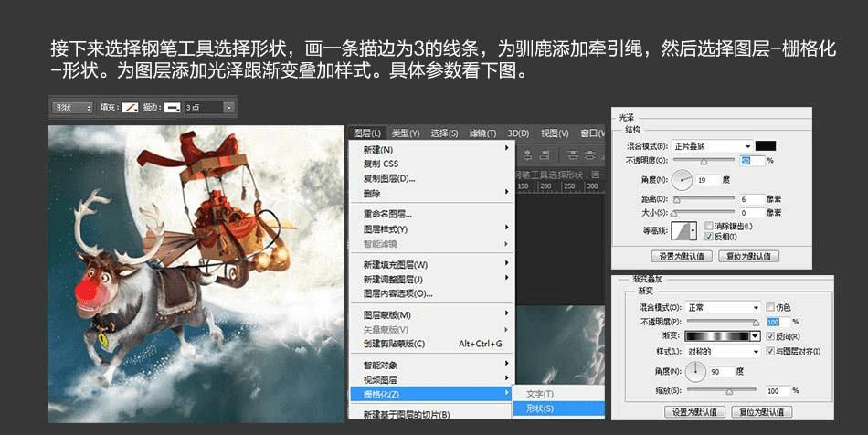
Task: Open satin 混合模式 正片叠底 dropdown
Action: (712, 146)
